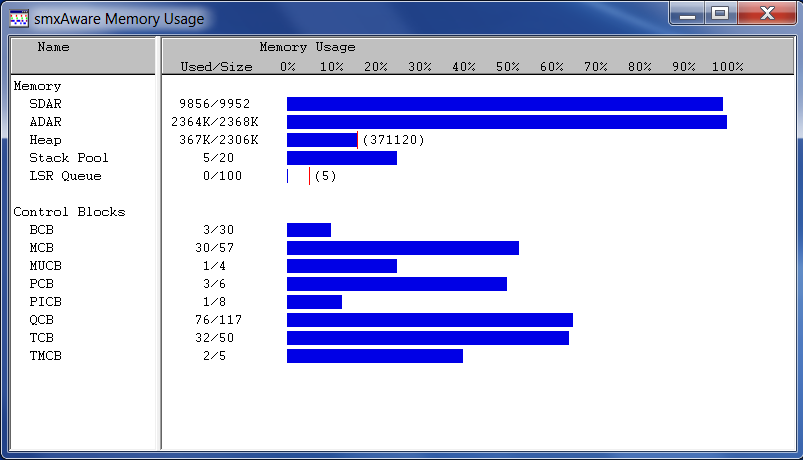Image resolution: width=803 pixels, height=461 pixels.
Task: Click the 9856/9952 value
Action: (x=215, y=104)
